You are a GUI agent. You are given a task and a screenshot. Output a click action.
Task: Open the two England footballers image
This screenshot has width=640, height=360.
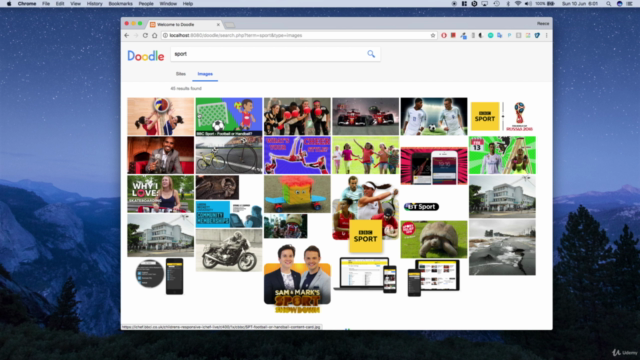[433, 116]
